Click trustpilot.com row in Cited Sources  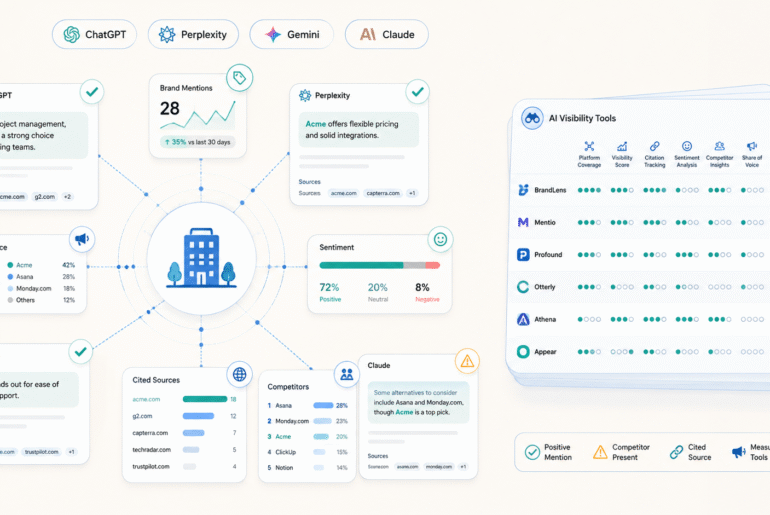coord(184,466)
